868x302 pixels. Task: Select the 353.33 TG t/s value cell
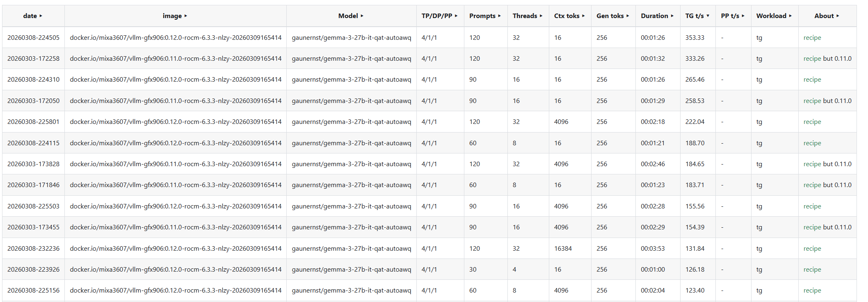point(694,38)
